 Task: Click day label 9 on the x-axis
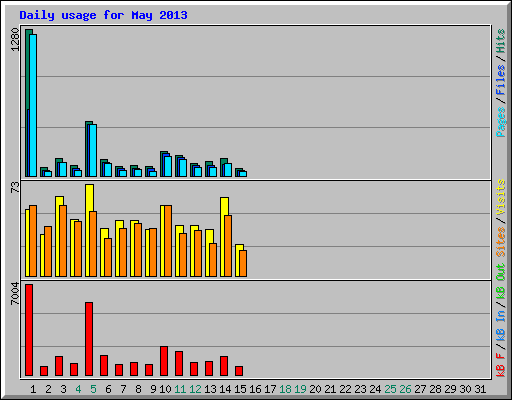(x=153, y=389)
